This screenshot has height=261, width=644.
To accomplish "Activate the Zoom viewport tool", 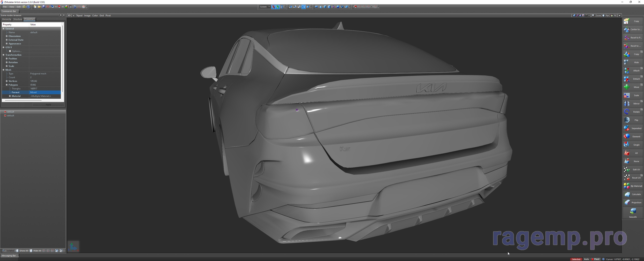I will pyautogui.click(x=596, y=15).
